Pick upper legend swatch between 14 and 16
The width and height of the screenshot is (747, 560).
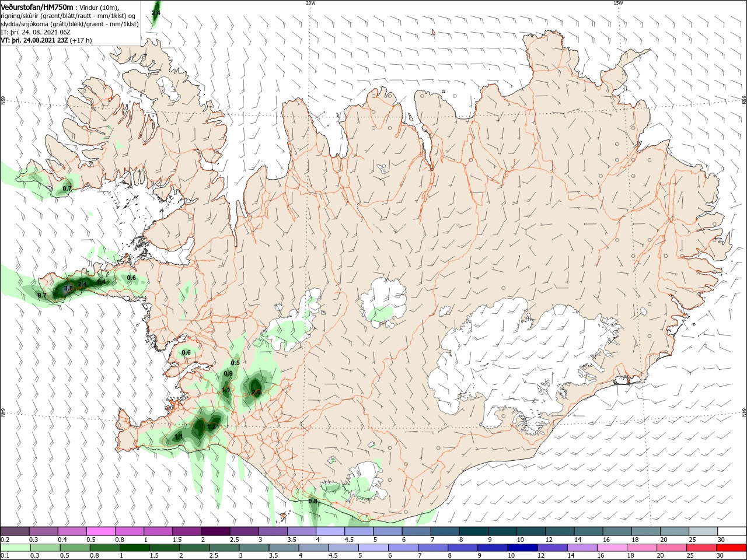(588, 531)
